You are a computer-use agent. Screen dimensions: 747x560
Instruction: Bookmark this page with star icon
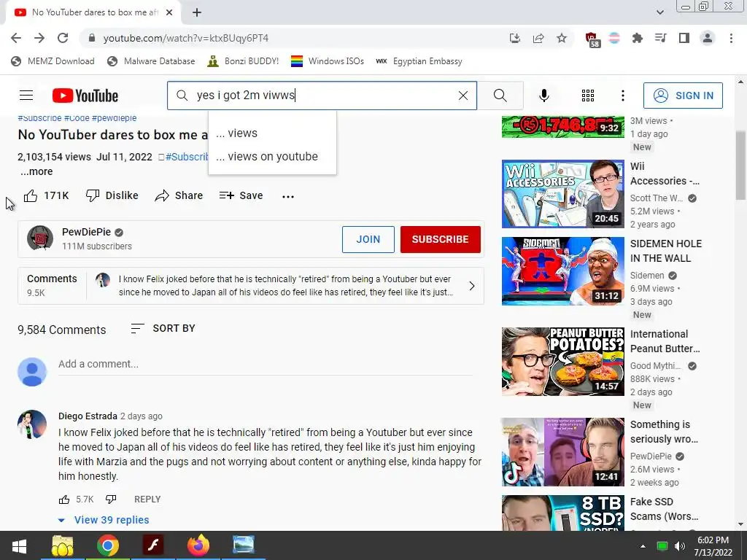[x=562, y=38]
